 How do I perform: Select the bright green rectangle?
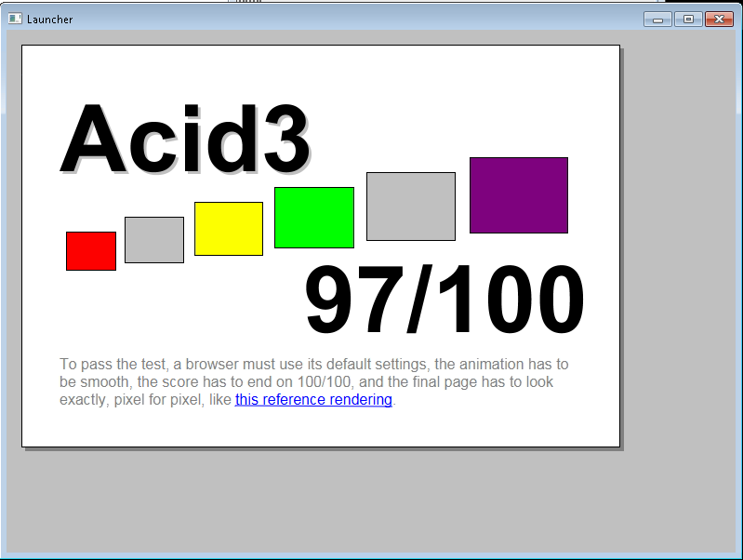[x=314, y=218]
